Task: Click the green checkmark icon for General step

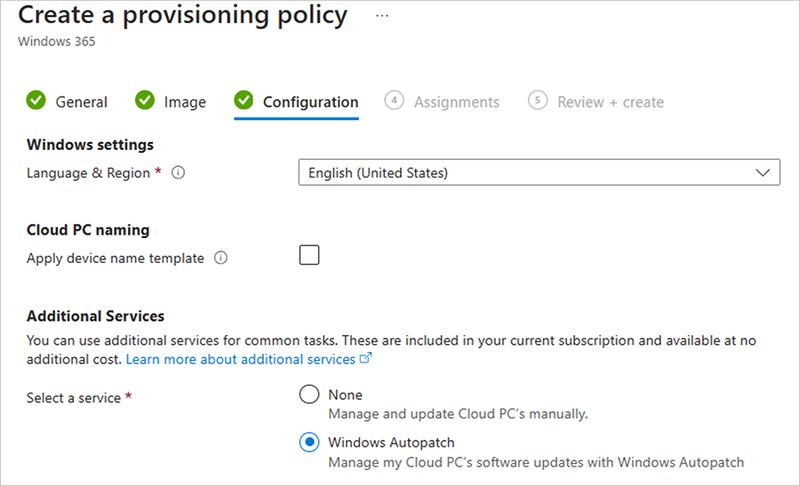Action: [x=36, y=100]
